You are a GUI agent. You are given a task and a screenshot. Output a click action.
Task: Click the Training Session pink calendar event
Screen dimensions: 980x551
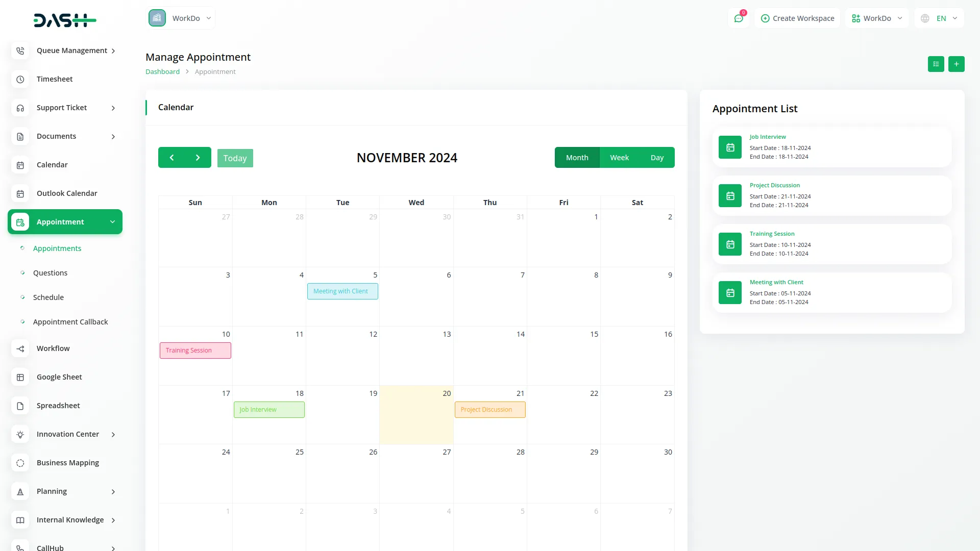[x=195, y=350]
